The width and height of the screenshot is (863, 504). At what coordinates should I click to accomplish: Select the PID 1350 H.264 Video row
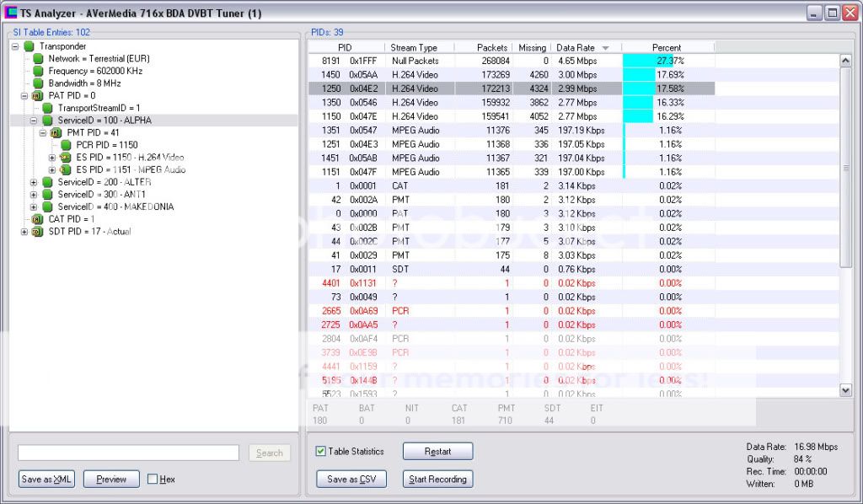click(x=512, y=102)
